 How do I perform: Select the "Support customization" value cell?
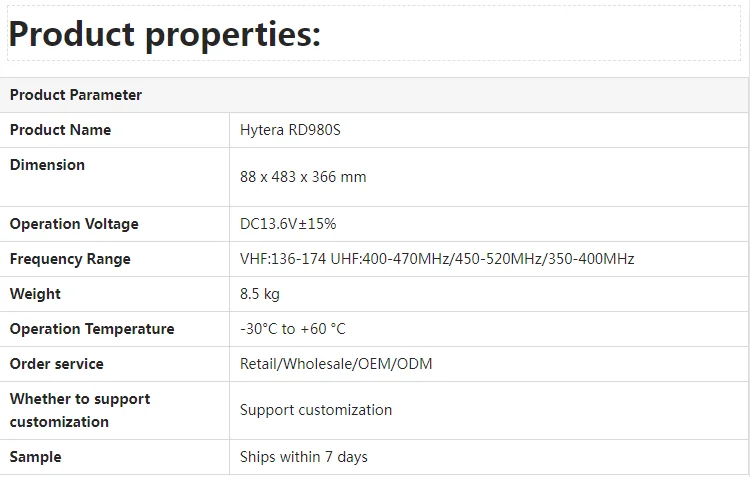316,410
